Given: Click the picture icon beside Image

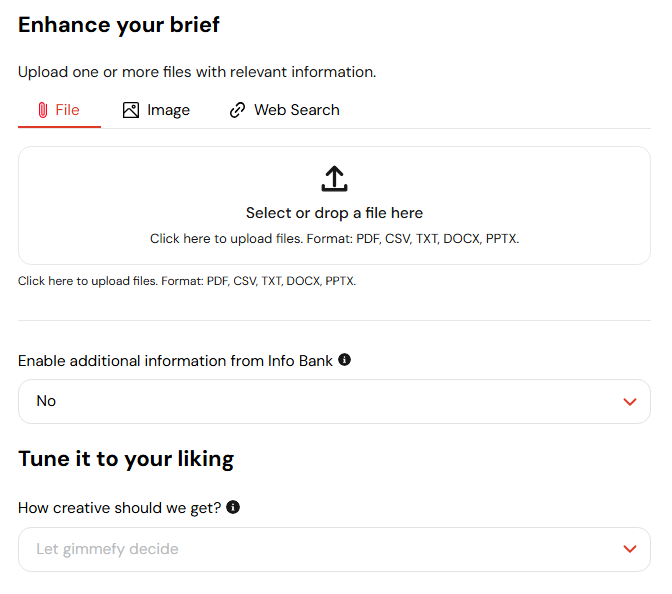Looking at the screenshot, I should 131,110.
